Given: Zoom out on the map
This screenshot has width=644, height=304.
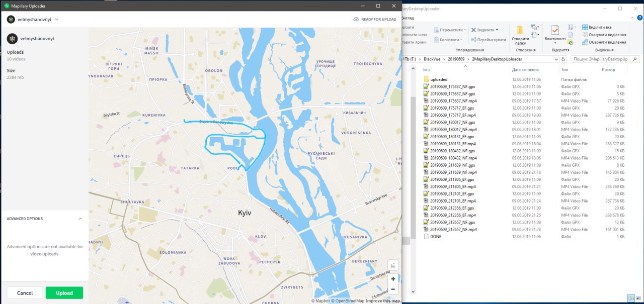Looking at the screenshot, I should (393, 289).
